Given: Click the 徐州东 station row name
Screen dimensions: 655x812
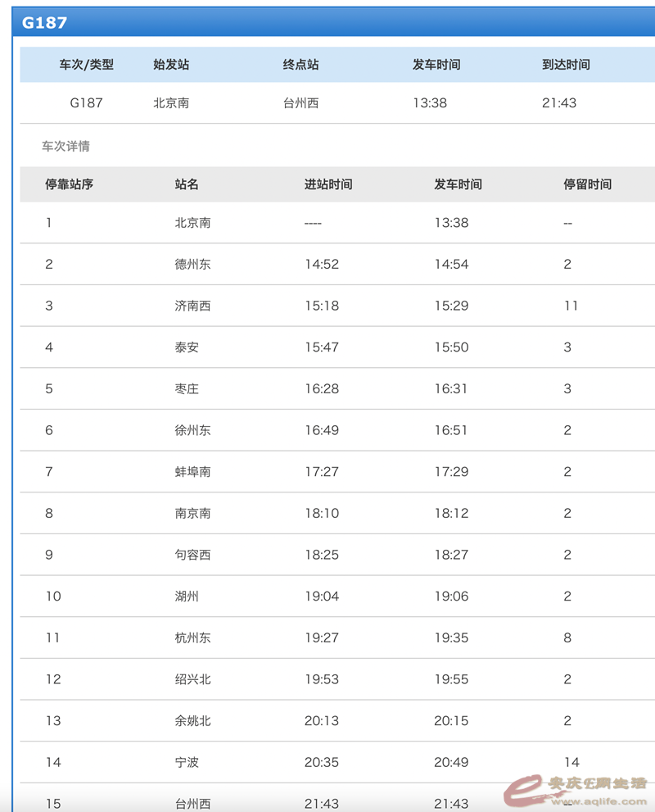Looking at the screenshot, I should click(x=192, y=430).
